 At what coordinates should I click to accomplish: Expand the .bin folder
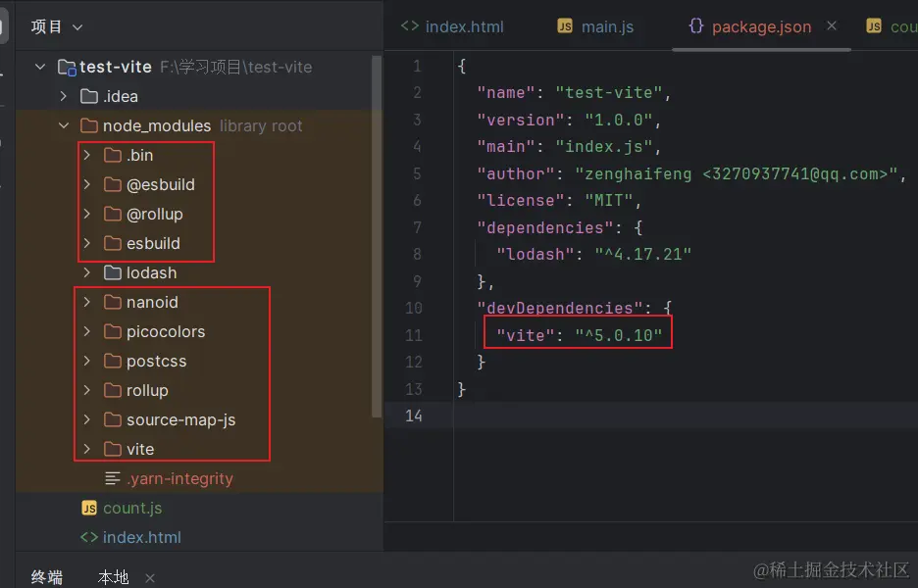[x=86, y=155]
